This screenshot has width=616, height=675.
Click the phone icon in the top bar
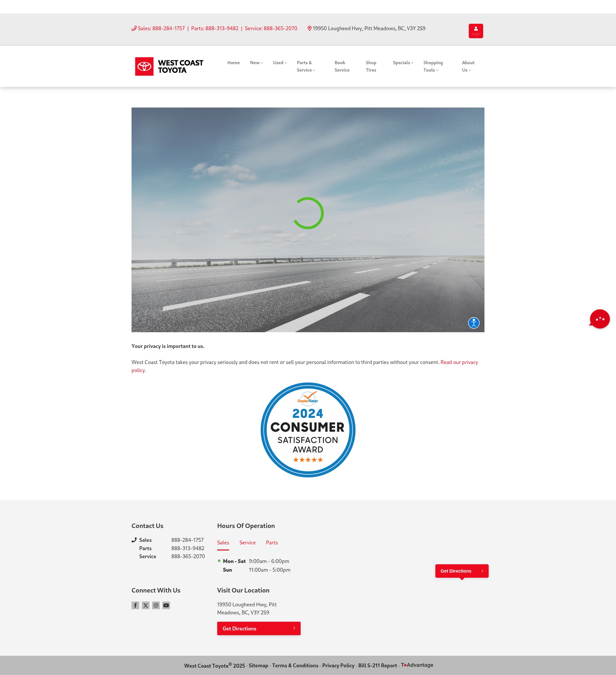pyautogui.click(x=134, y=29)
